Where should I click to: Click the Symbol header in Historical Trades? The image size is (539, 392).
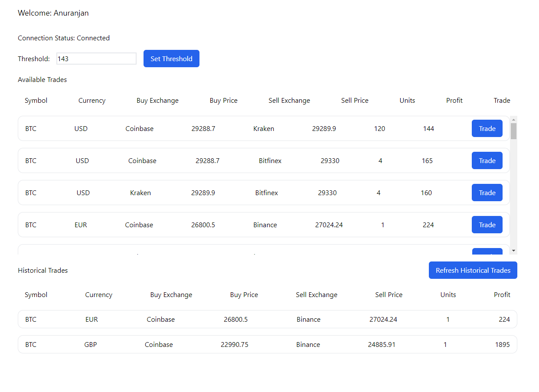point(36,295)
